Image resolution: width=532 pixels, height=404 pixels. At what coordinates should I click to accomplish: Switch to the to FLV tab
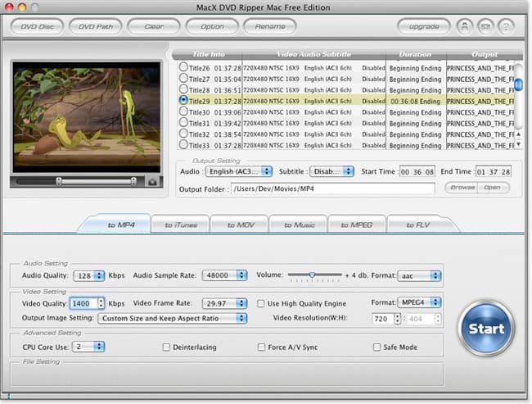[x=416, y=225]
